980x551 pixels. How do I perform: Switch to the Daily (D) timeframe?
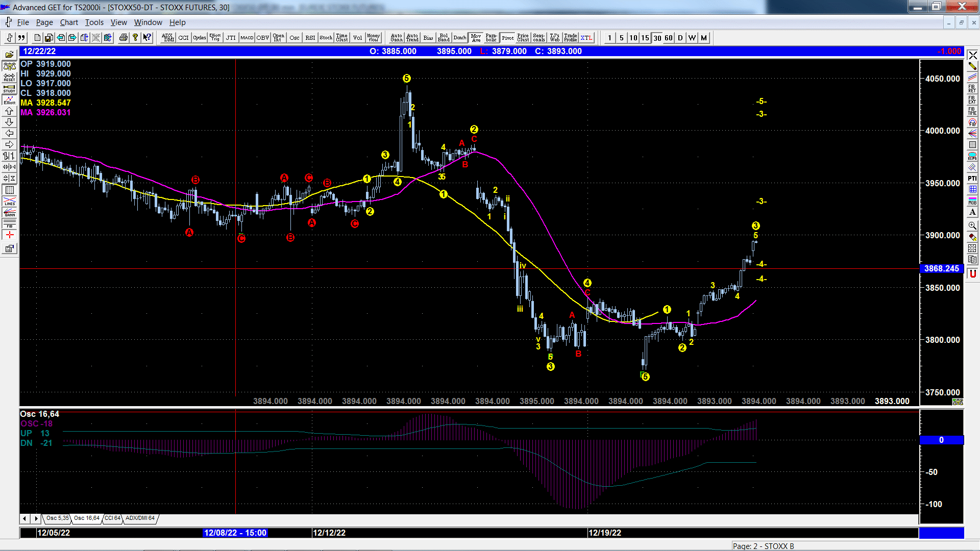[x=680, y=38]
